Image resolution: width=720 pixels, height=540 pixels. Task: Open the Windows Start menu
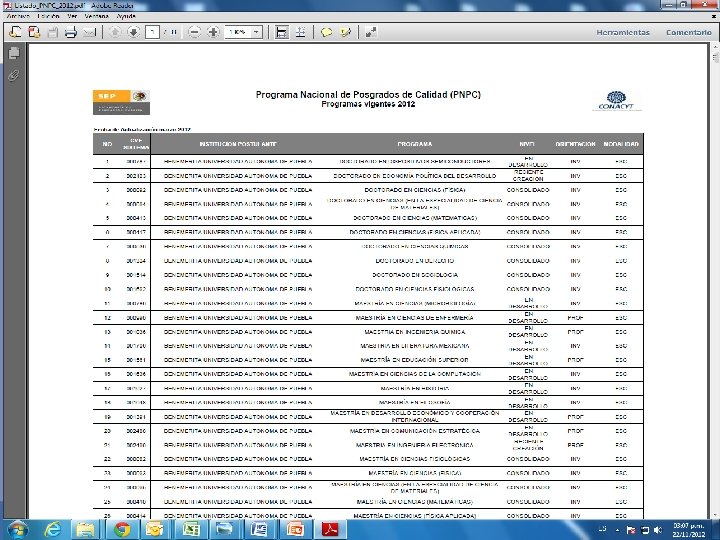tap(17, 530)
